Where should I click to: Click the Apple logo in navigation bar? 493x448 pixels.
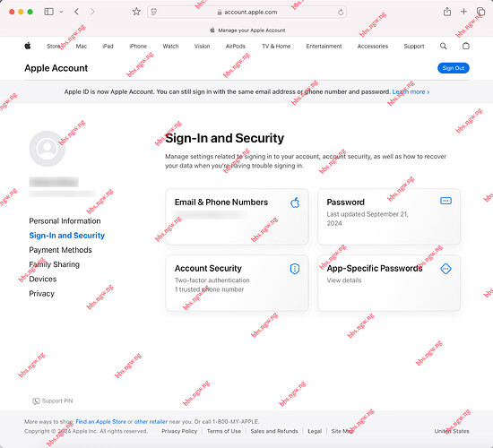28,47
